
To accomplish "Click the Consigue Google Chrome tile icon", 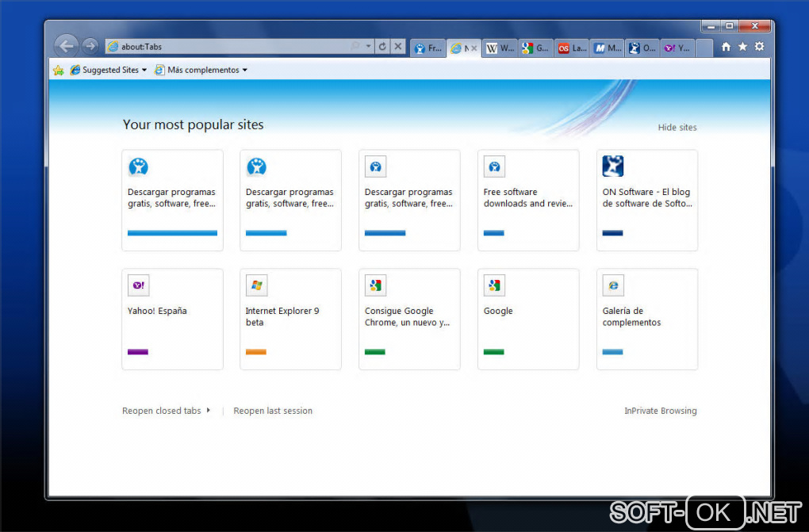I will click(x=376, y=285).
